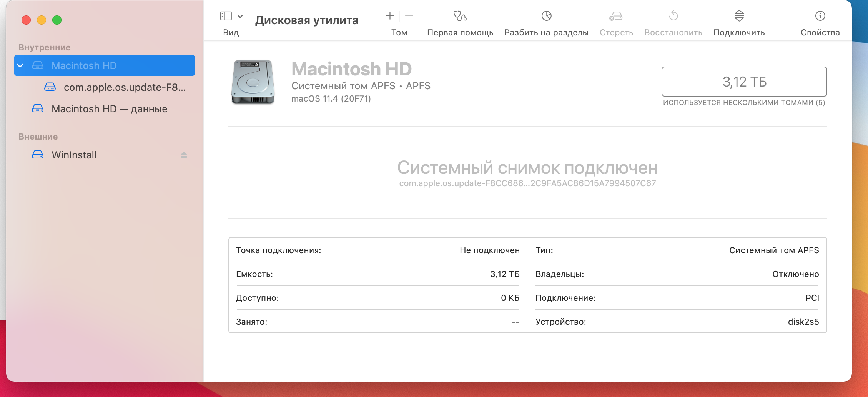
Task: Click the 'Занято:' row label
Action: coord(252,322)
